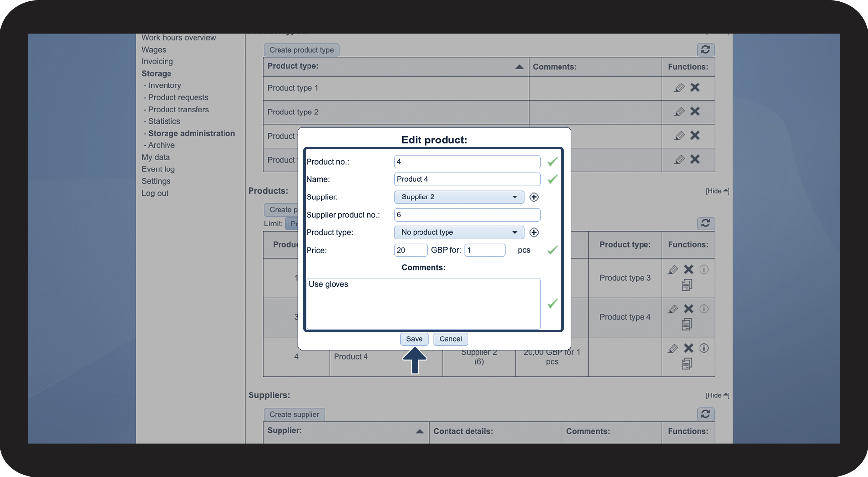The width and height of the screenshot is (868, 477).
Task: Open Work hours overview menu item
Action: click(179, 38)
